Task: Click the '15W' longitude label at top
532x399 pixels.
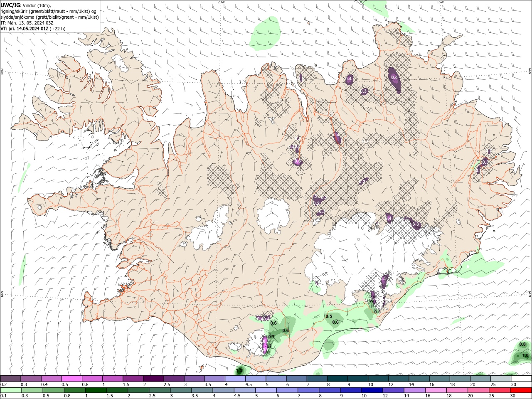Action: tap(440, 2)
